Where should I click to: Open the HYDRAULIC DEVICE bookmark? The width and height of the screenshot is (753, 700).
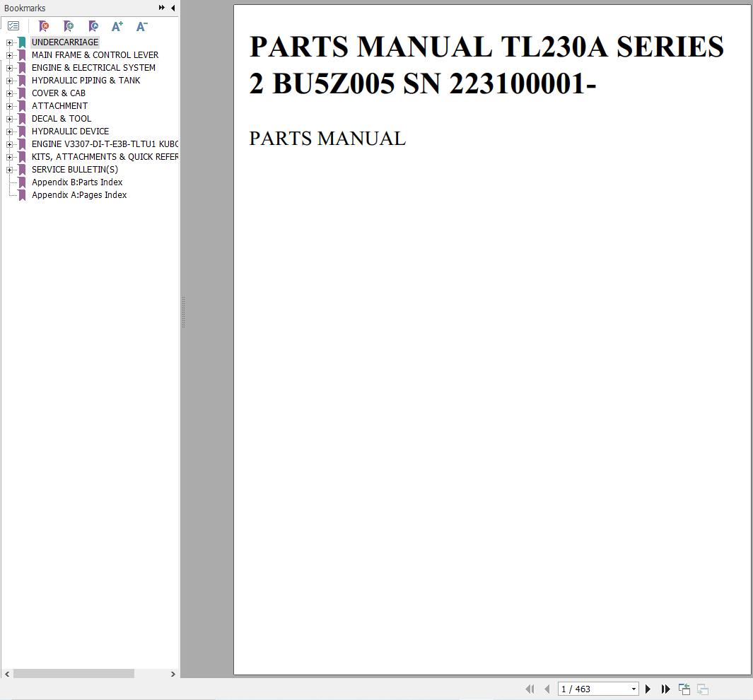coord(70,131)
